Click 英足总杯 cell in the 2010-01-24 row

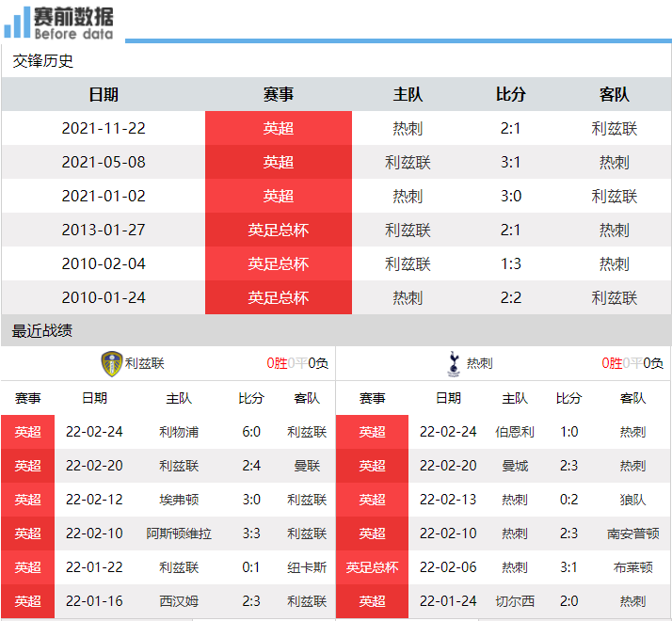(279, 297)
